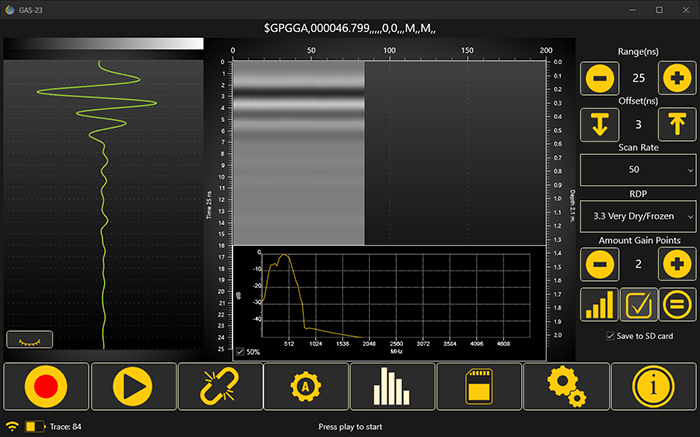Image resolution: width=700 pixels, height=437 pixels.
Task: Click the ascending bars gain icon
Action: (x=599, y=305)
